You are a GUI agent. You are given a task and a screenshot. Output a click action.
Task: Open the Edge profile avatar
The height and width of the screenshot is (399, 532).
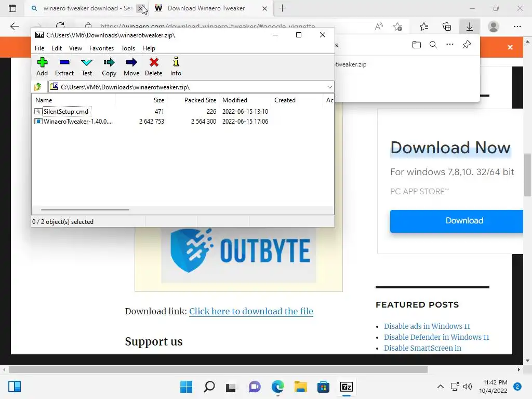tap(494, 26)
